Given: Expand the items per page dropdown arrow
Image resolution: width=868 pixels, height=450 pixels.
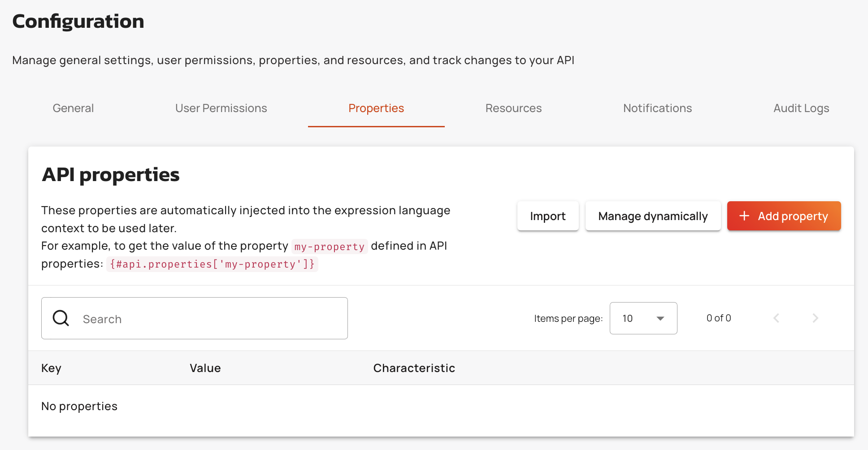Looking at the screenshot, I should coord(660,318).
